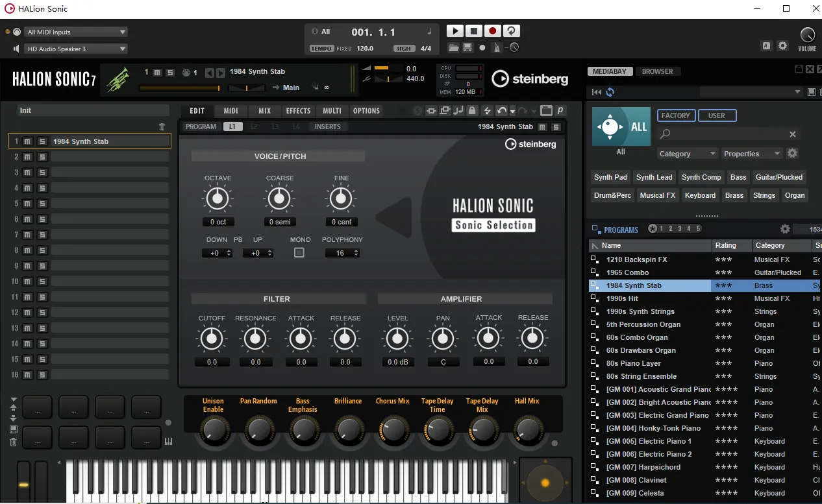This screenshot has height=504, width=822.
Task: Switch to the EFFECTS tab
Action: click(x=298, y=110)
